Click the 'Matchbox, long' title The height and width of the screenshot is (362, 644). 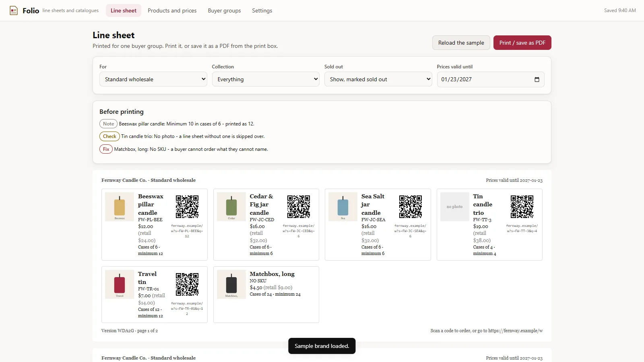click(272, 274)
